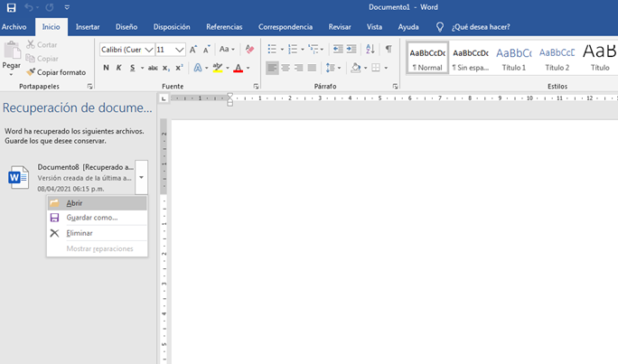The height and width of the screenshot is (364, 618).
Task: Open the Referencias tab
Action: pyautogui.click(x=224, y=27)
